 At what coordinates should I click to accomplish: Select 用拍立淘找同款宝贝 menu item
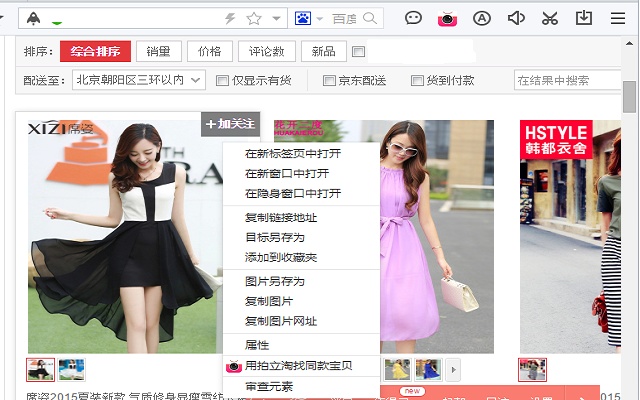point(301,366)
